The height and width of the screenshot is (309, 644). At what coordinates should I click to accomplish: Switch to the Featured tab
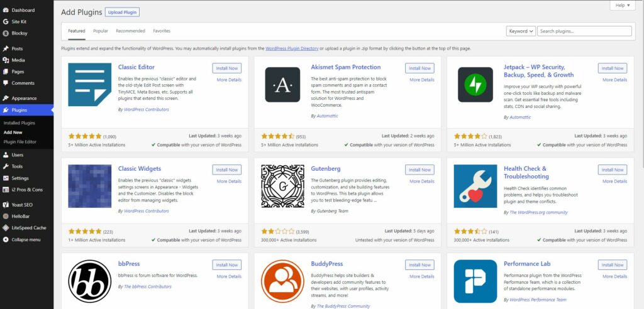pyautogui.click(x=77, y=31)
